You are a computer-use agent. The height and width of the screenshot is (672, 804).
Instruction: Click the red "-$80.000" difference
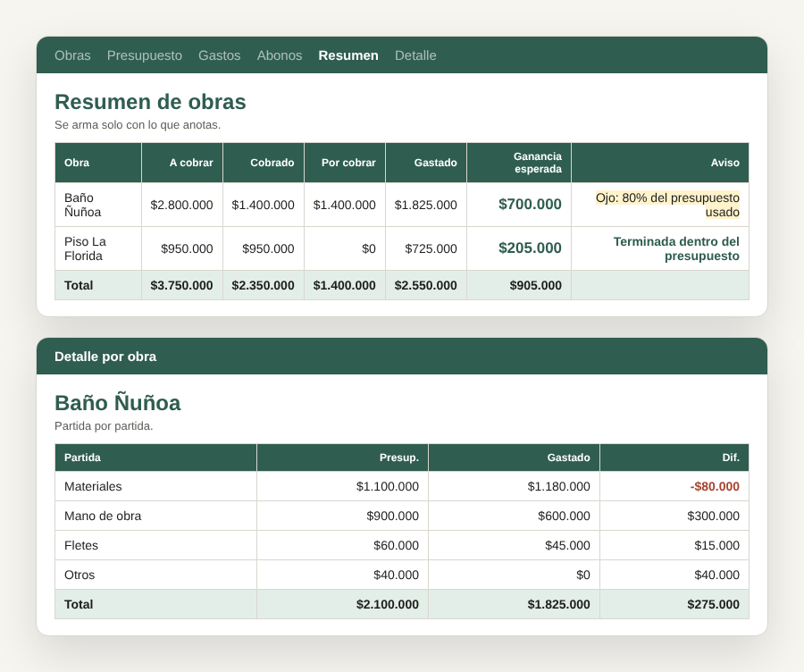click(715, 486)
